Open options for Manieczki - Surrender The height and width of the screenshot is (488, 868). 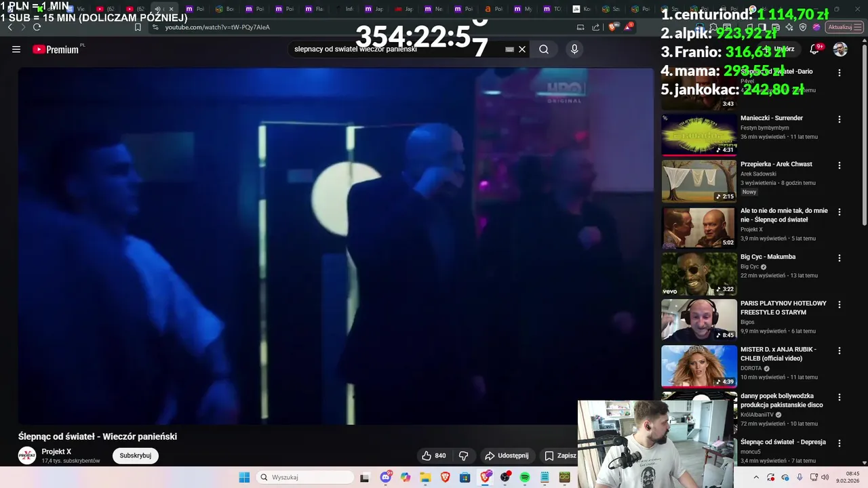[840, 119]
